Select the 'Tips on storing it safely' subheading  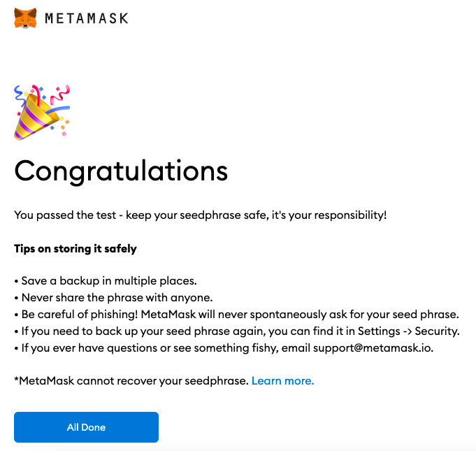pyautogui.click(x=75, y=249)
